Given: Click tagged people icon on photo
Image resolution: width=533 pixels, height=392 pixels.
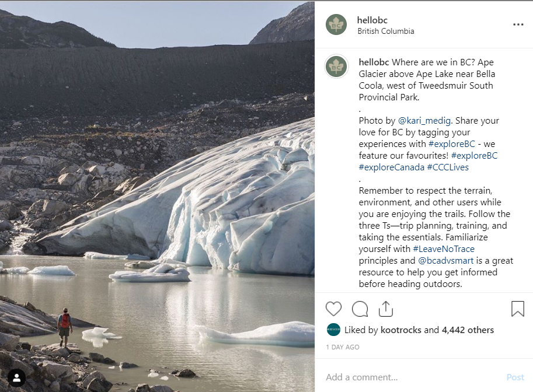Looking at the screenshot, I should pyautogui.click(x=16, y=377).
